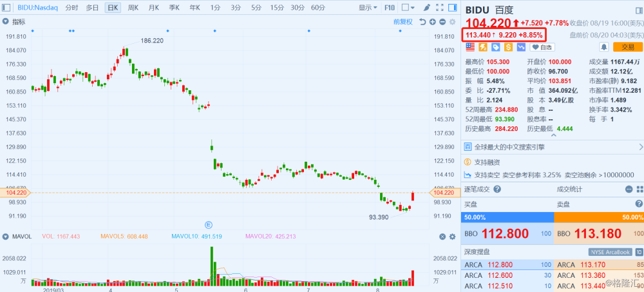Select the 周K weekly candlestick tab
Viewport: 644px width, 292px height.
(x=133, y=7)
